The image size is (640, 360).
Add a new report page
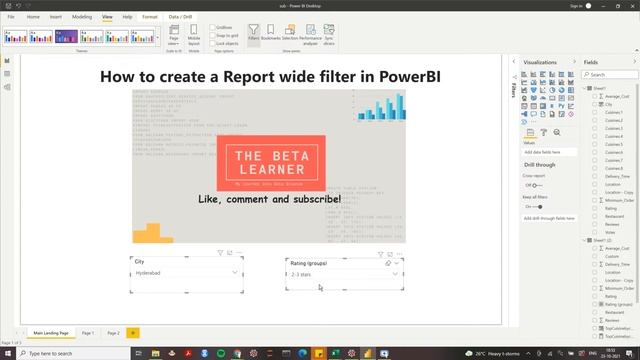coord(133,333)
